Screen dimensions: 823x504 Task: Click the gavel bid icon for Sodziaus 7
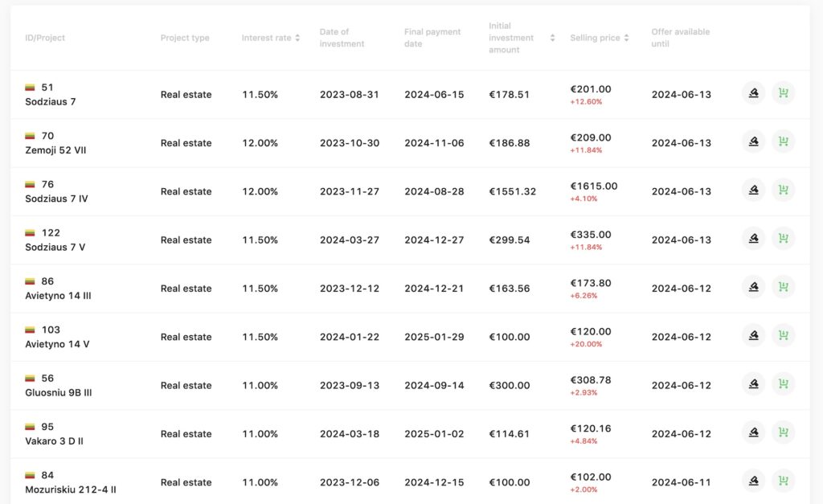pyautogui.click(x=753, y=93)
